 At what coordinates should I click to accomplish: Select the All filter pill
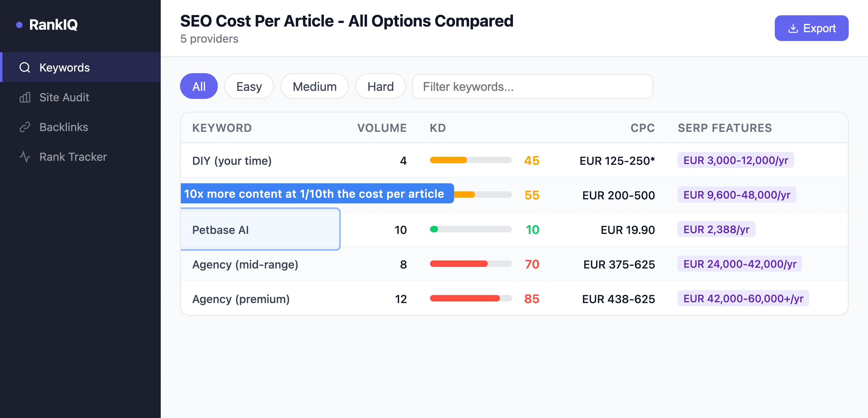click(x=199, y=86)
